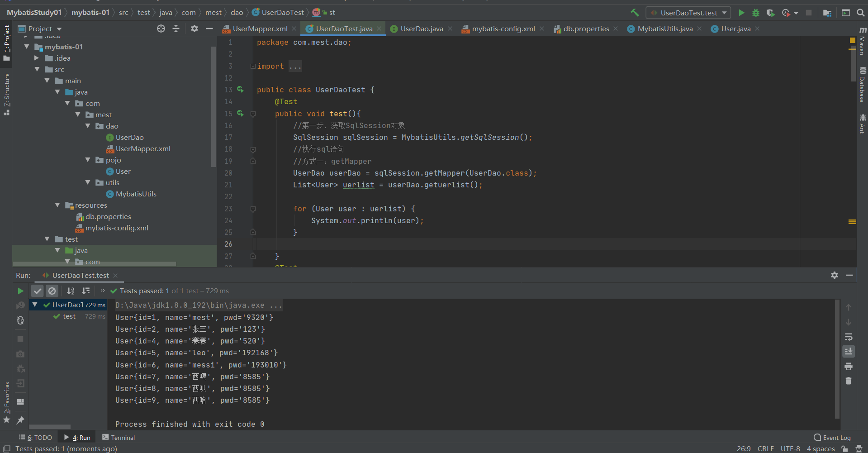This screenshot has width=868, height=453.
Task: Click the UTF-8 encoding in status bar
Action: tap(790, 448)
